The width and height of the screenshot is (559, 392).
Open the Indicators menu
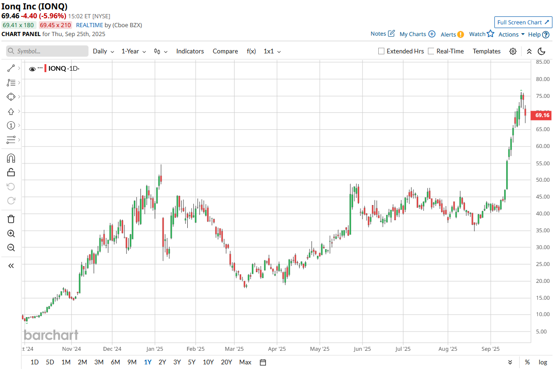click(x=190, y=52)
